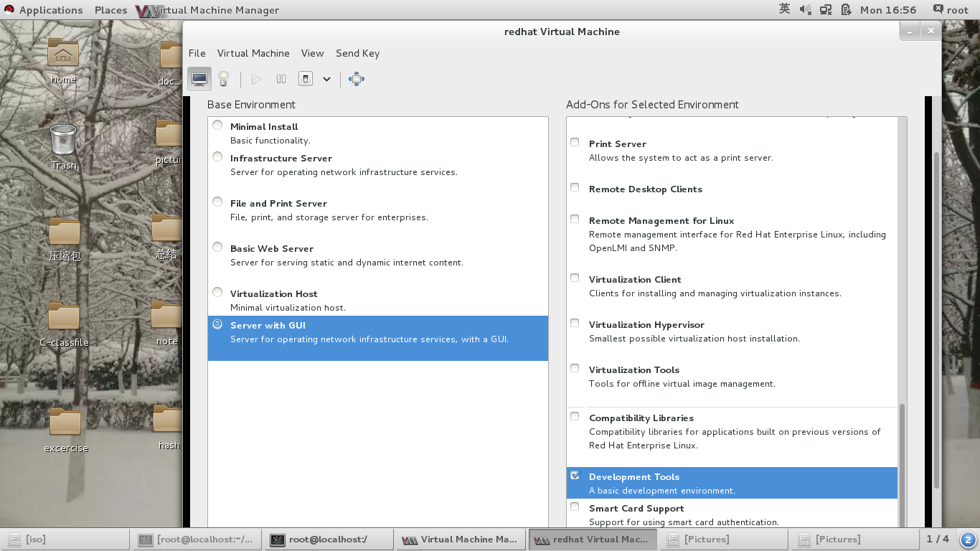Screen dimensions: 980x551
Task: Enable Smart Card Support add-on
Action: click(x=575, y=507)
